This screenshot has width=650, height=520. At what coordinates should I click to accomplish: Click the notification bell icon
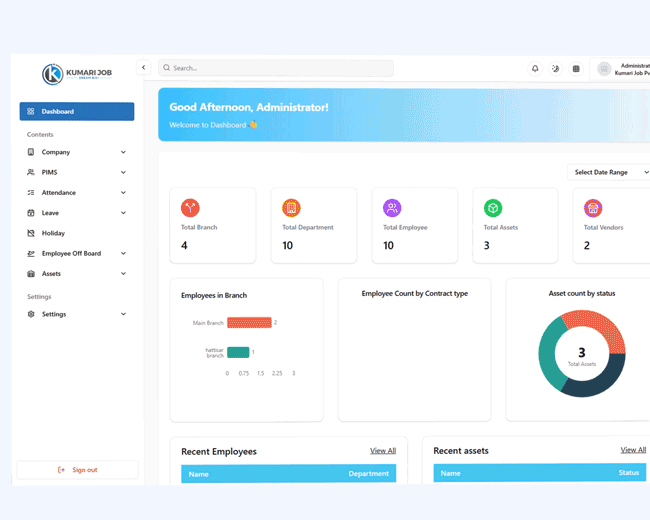click(x=535, y=69)
